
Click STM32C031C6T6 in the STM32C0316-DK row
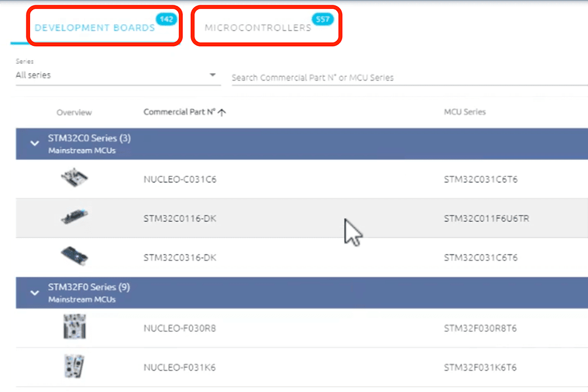(x=481, y=258)
